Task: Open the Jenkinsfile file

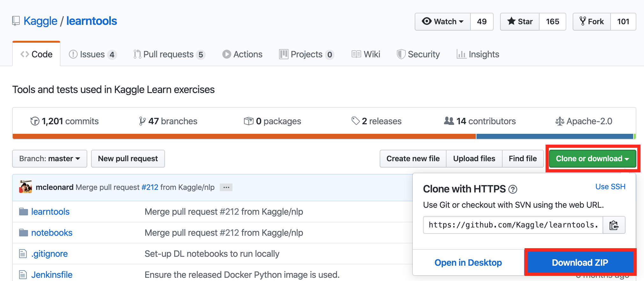Action: [52, 275]
